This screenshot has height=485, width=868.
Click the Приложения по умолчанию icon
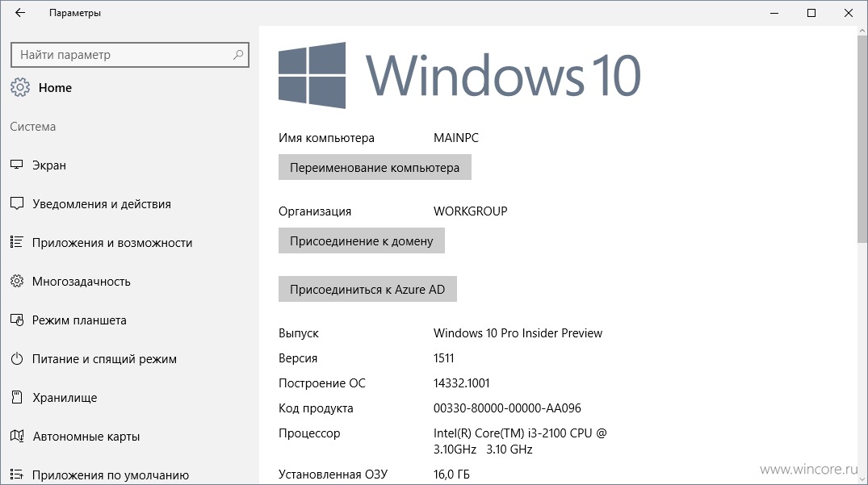click(x=17, y=475)
